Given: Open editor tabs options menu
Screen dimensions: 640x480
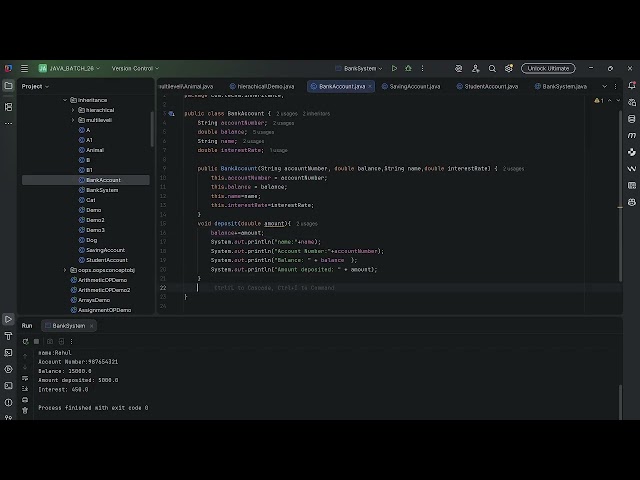Looking at the screenshot, I should point(616,87).
